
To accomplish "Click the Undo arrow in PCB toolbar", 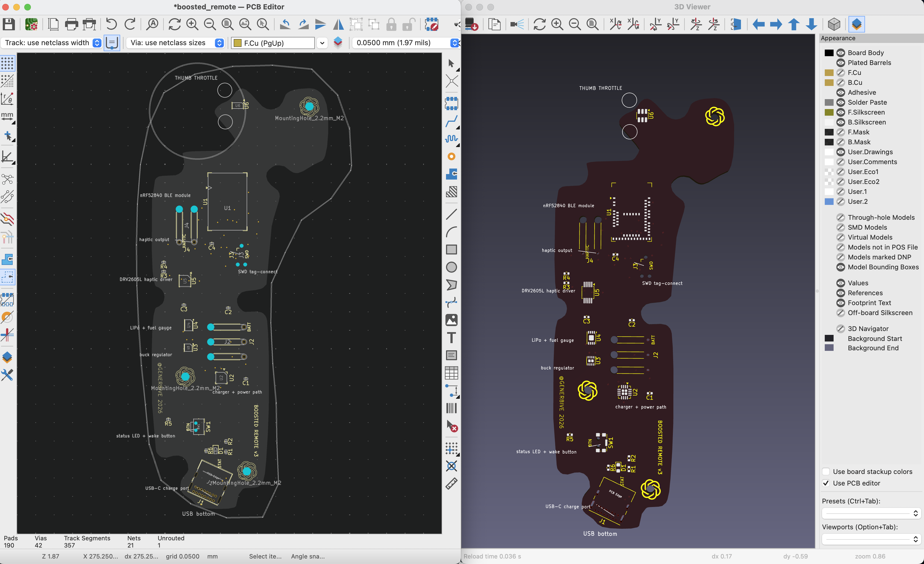I will point(111,24).
